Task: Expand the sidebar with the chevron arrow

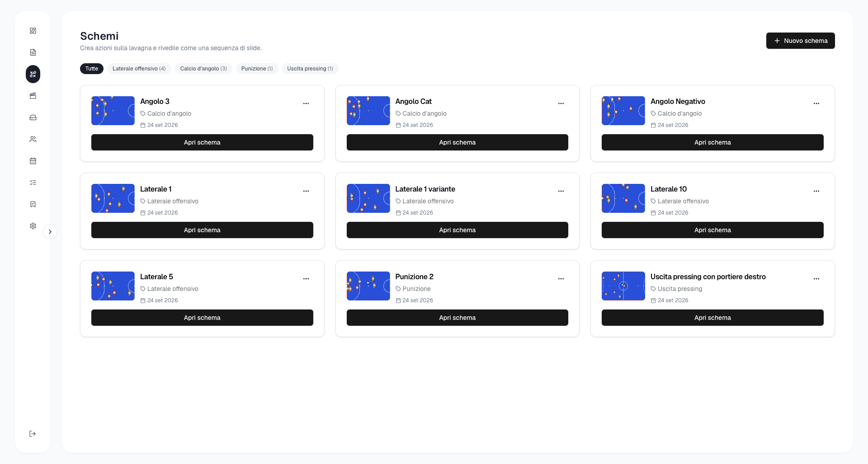Action: 50,232
